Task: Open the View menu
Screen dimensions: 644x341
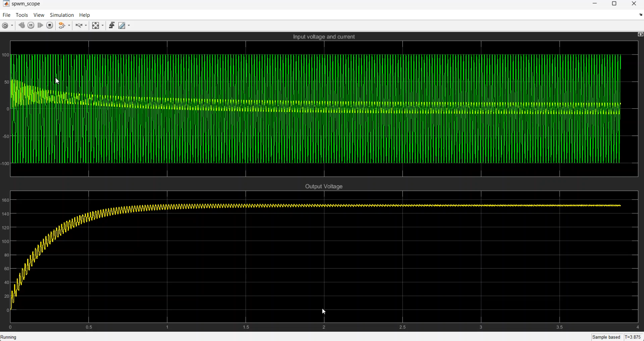Action: (39, 15)
